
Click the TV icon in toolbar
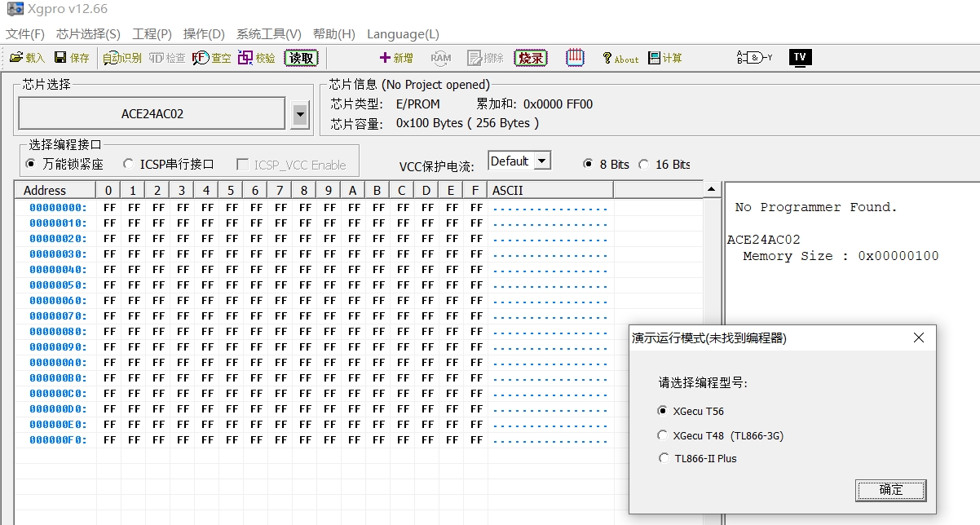(x=800, y=57)
